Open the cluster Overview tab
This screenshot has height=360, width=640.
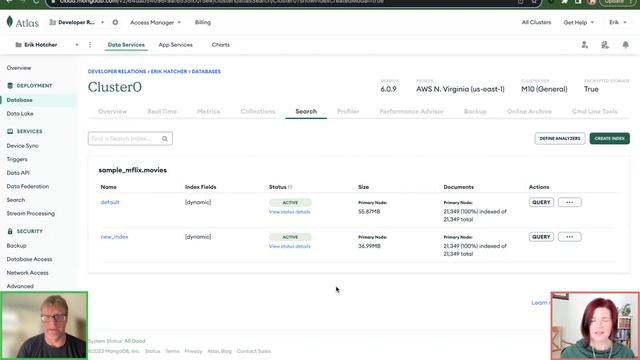[113, 111]
